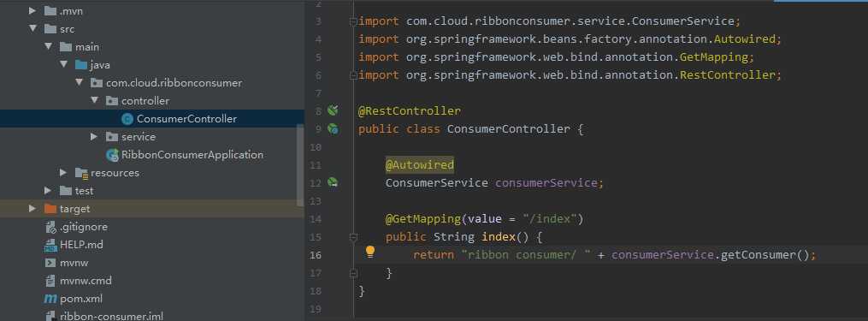Expand the .mvn folder arrow
The width and height of the screenshot is (868, 321).
(x=32, y=10)
